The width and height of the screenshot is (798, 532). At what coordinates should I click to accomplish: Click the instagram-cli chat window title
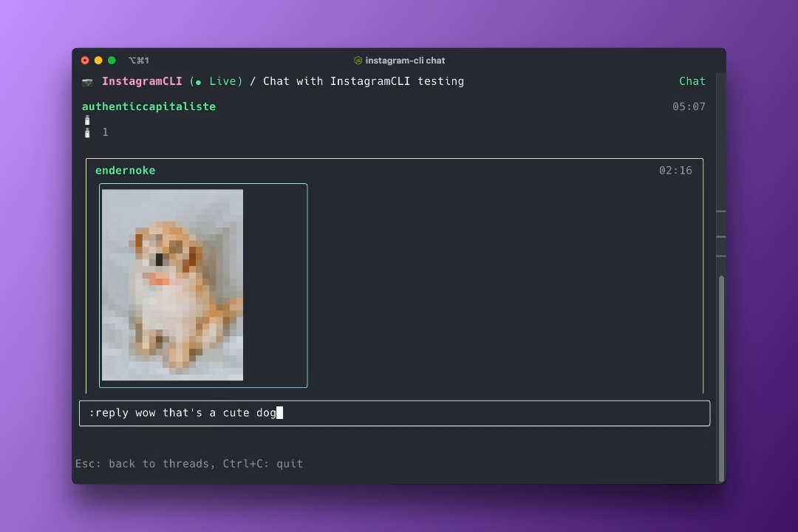pyautogui.click(x=405, y=60)
